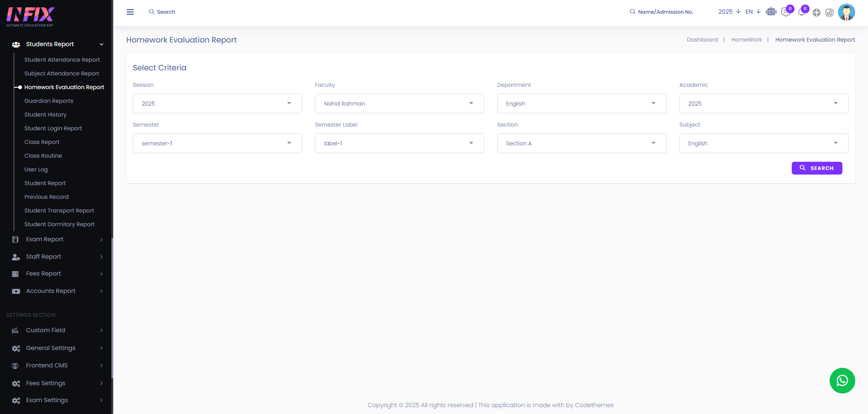Viewport: 868px width, 414px height.
Task: Click the robot assistant icon in header
Action: click(771, 12)
